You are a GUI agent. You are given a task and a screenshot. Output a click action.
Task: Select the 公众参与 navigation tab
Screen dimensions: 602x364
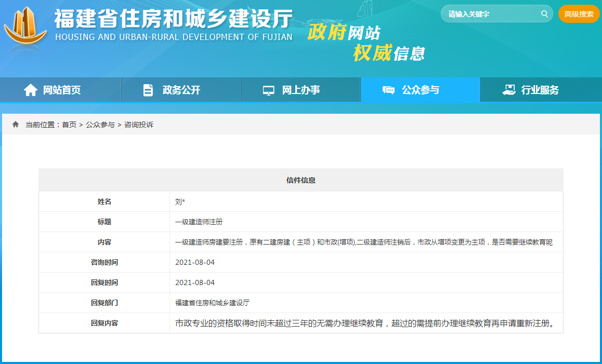pos(419,89)
